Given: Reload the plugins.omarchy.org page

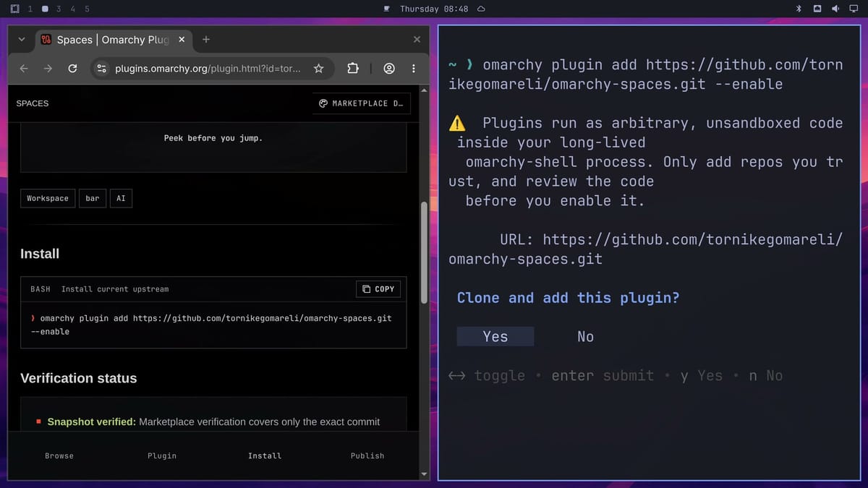Looking at the screenshot, I should click(72, 69).
